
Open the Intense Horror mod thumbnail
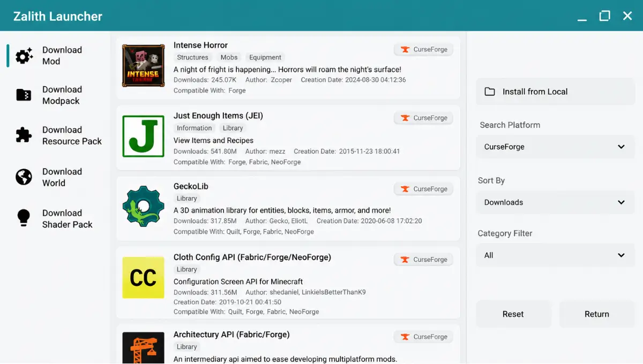point(143,66)
